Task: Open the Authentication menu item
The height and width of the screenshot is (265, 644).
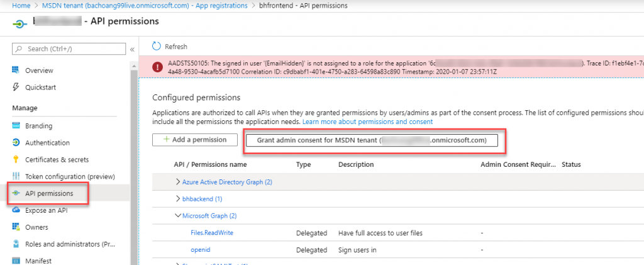Action: tap(47, 142)
